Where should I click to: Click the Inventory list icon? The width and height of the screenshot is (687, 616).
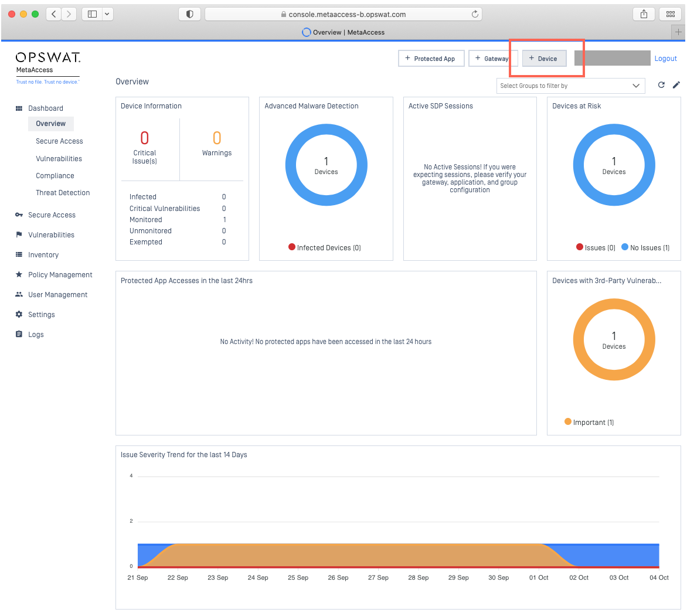19,255
